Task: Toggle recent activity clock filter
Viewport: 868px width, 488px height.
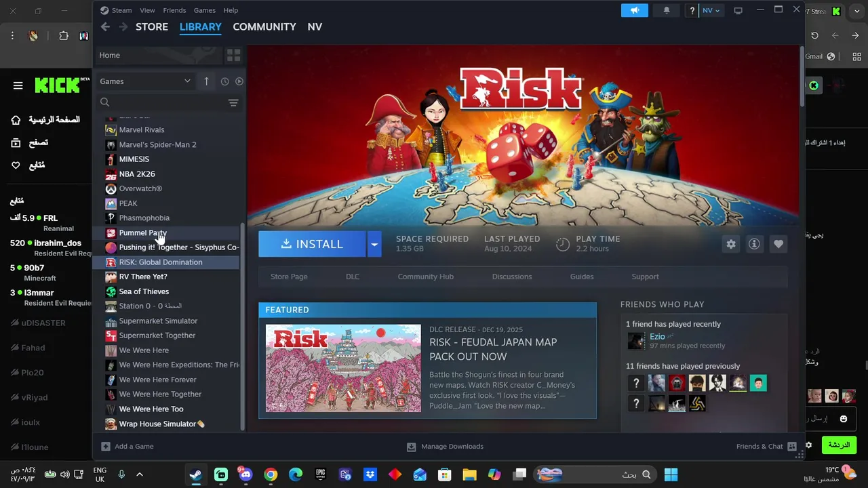Action: (x=224, y=81)
